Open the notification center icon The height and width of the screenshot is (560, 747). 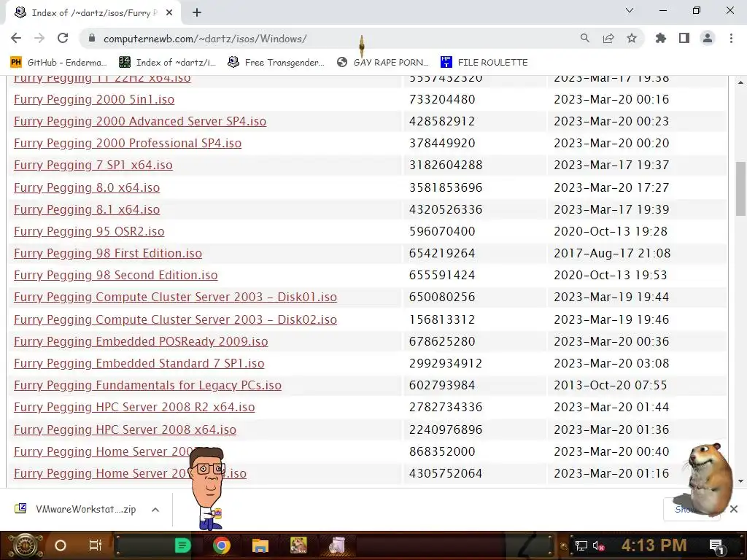[x=716, y=545]
